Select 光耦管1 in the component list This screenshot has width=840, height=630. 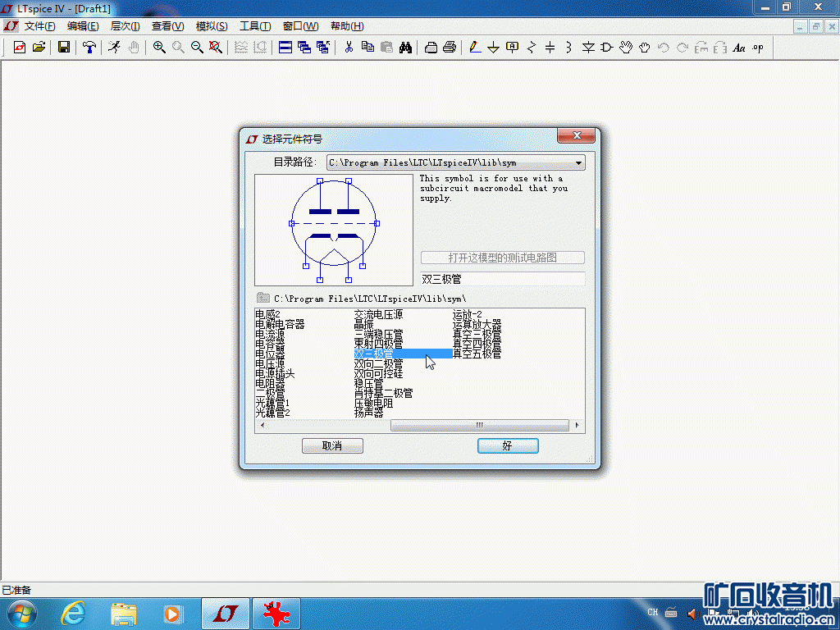(x=272, y=403)
